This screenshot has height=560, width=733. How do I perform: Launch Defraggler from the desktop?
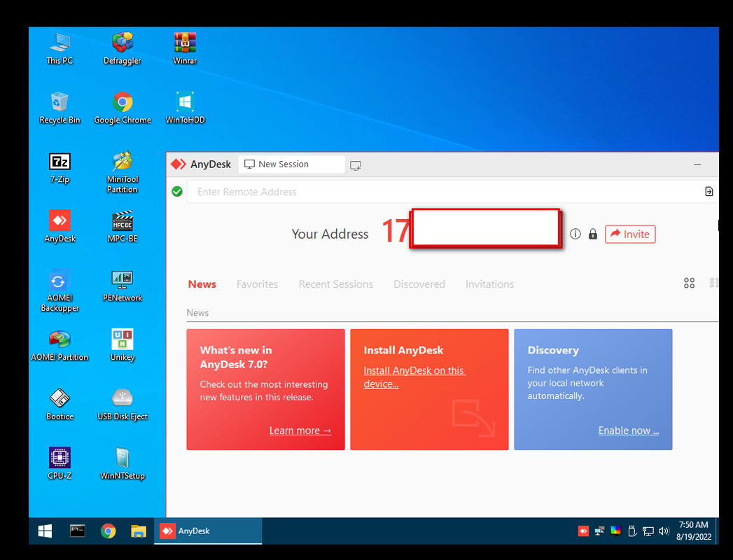click(123, 48)
